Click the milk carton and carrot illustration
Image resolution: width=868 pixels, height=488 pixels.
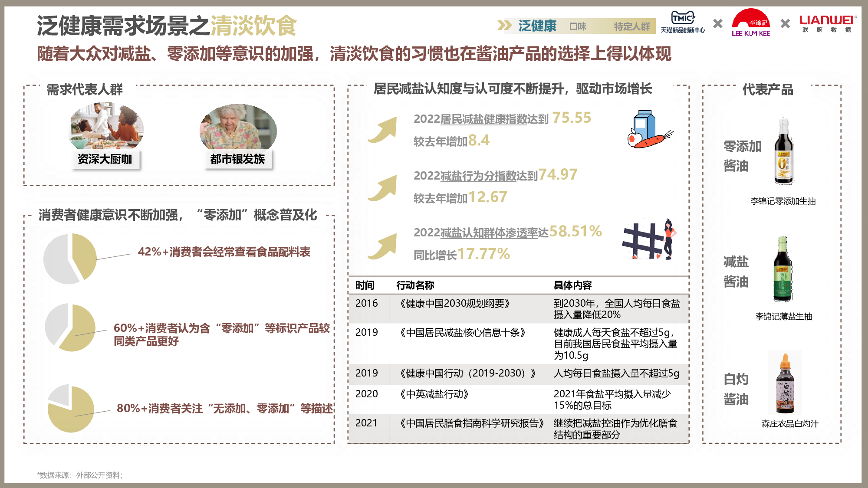click(x=650, y=130)
